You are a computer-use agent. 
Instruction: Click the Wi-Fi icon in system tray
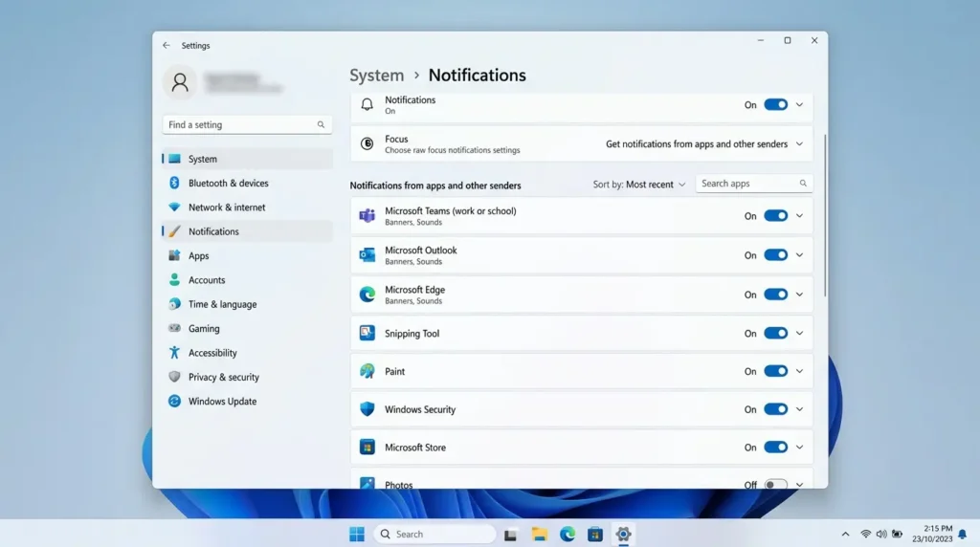tap(865, 534)
